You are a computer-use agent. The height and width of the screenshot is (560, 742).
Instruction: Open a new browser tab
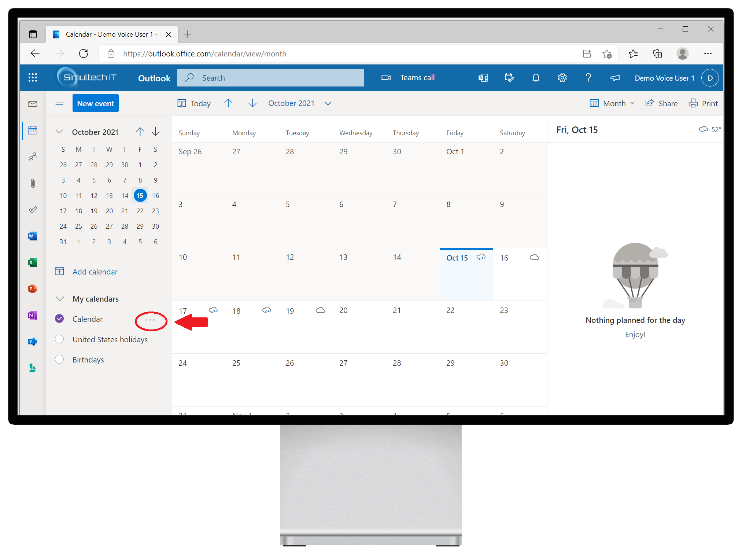(x=187, y=34)
